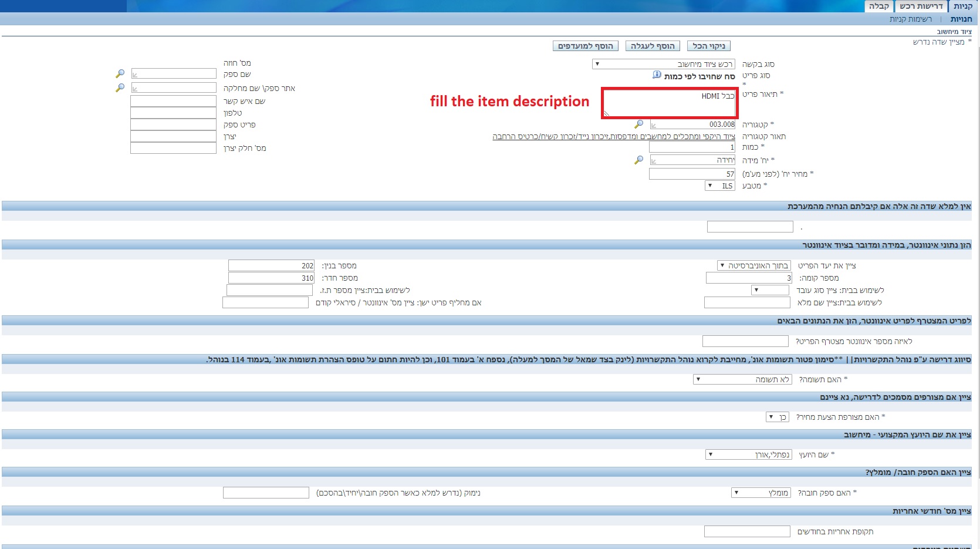
Task: Switch to the דרישות רכש tab
Action: click(921, 6)
